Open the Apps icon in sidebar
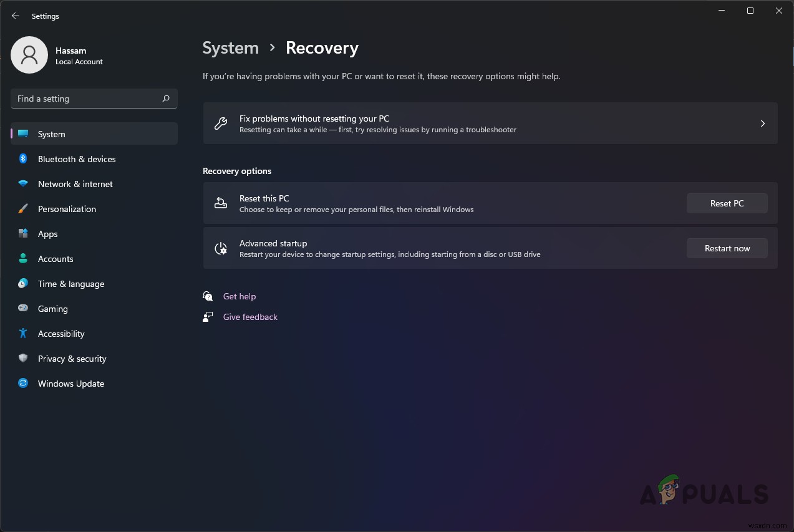The width and height of the screenshot is (794, 532). pos(23,234)
